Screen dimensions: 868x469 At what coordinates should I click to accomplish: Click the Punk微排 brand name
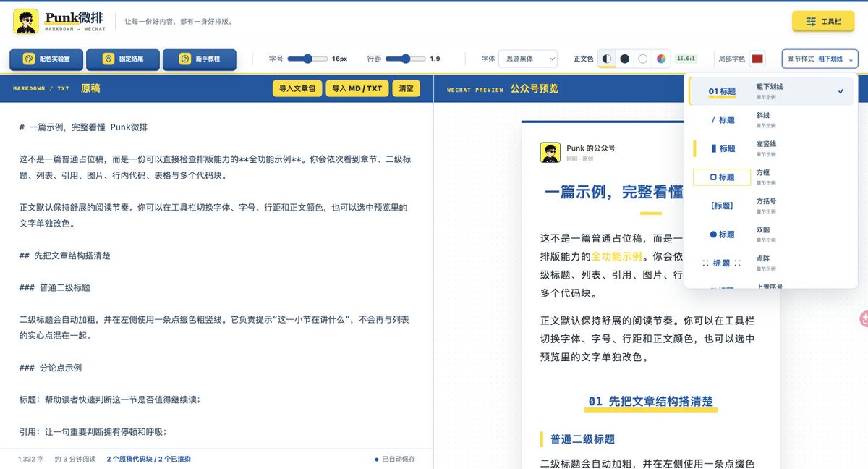(x=73, y=17)
